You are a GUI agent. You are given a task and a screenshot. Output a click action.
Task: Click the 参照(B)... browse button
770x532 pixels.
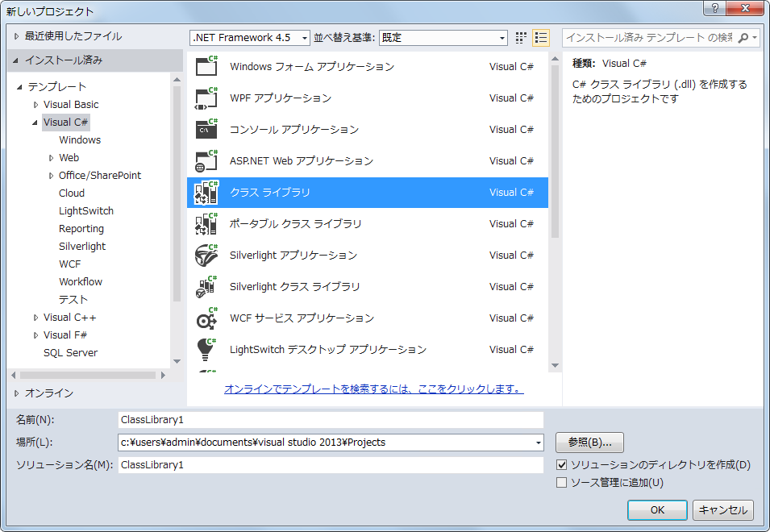pos(589,443)
